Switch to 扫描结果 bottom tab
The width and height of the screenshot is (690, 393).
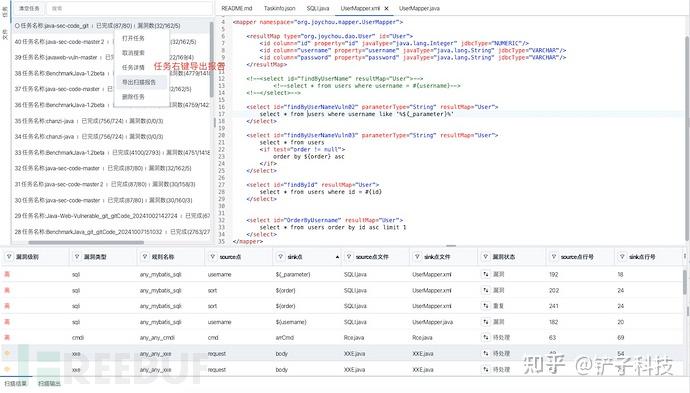[x=16, y=384]
